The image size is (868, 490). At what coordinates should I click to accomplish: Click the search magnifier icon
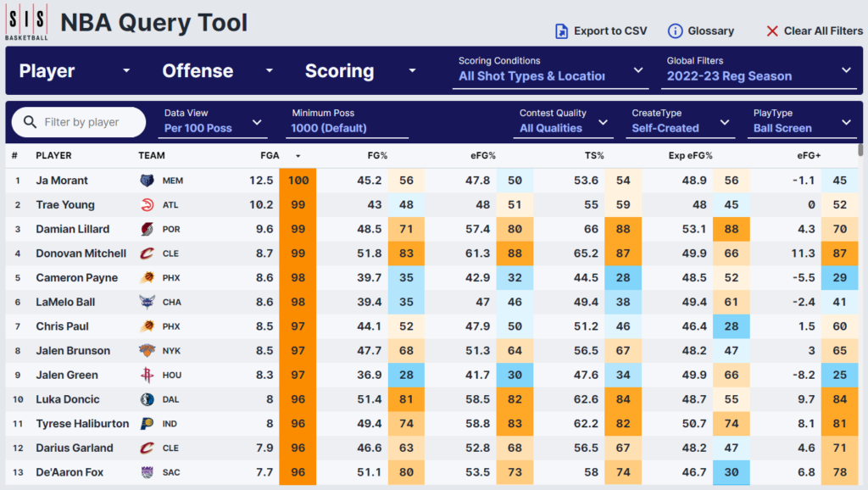(x=30, y=122)
